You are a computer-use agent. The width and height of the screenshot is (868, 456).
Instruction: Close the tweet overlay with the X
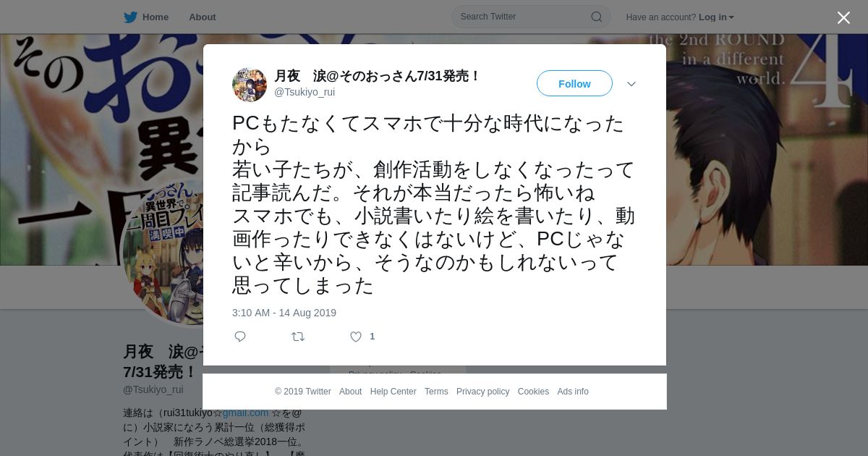click(x=843, y=18)
